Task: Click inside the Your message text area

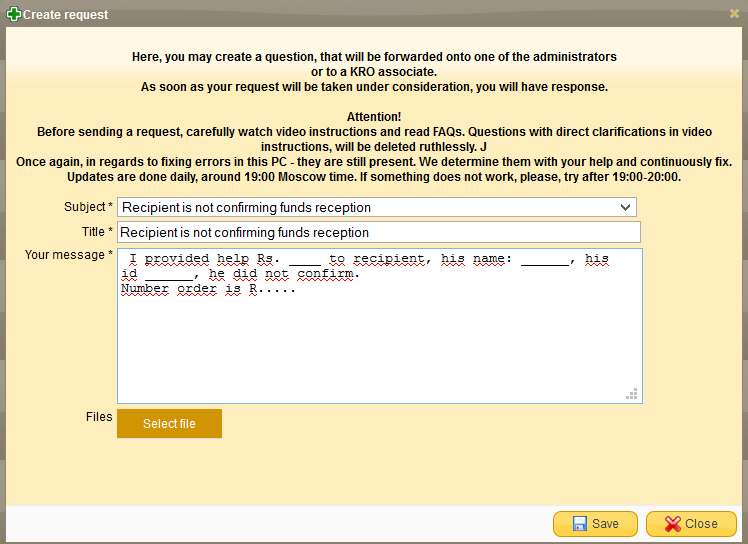Action: (x=380, y=326)
